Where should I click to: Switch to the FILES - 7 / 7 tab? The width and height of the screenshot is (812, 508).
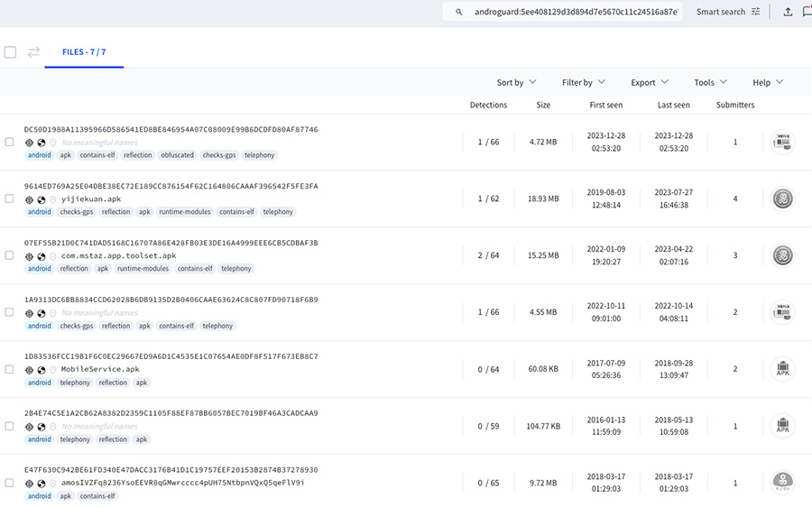tap(84, 52)
